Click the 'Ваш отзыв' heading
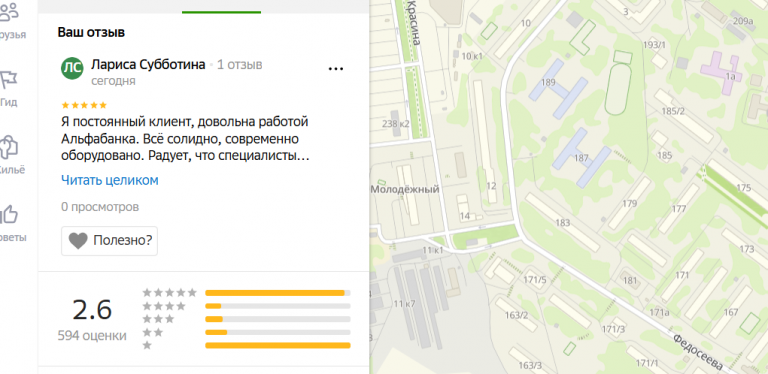The width and height of the screenshot is (768, 374). pos(92,33)
